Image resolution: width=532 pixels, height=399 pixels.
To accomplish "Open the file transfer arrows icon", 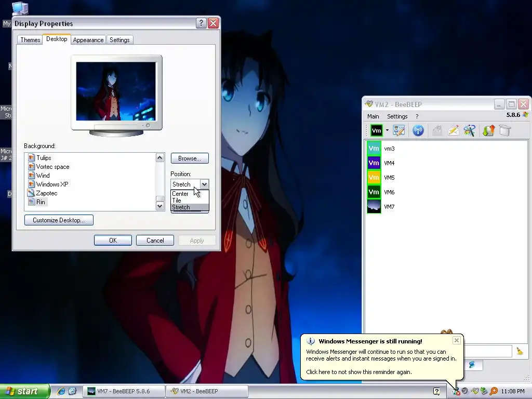I will pos(488,130).
